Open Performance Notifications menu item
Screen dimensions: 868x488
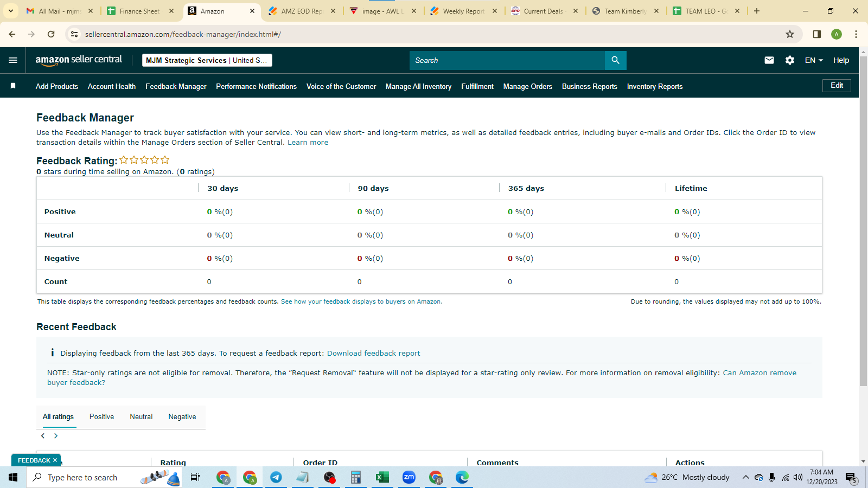[x=256, y=86]
